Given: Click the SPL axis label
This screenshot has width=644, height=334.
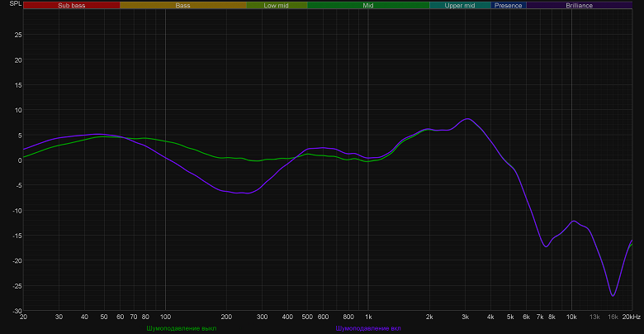Looking at the screenshot, I should coord(15,3).
